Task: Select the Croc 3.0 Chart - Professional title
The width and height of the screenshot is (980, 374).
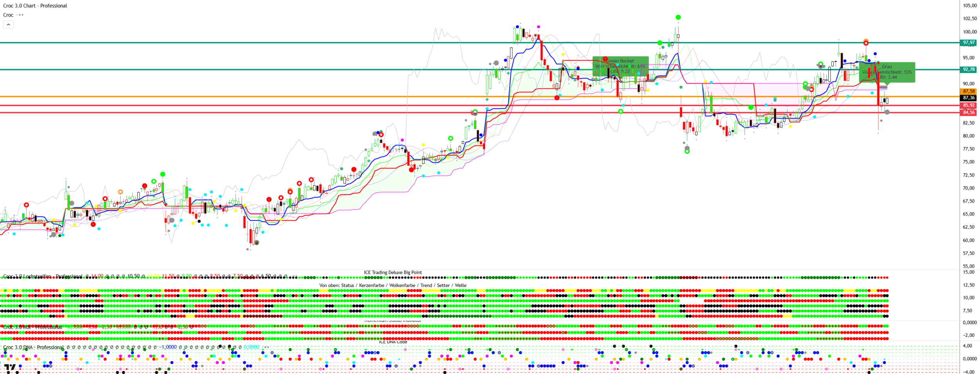Action: tap(35, 6)
